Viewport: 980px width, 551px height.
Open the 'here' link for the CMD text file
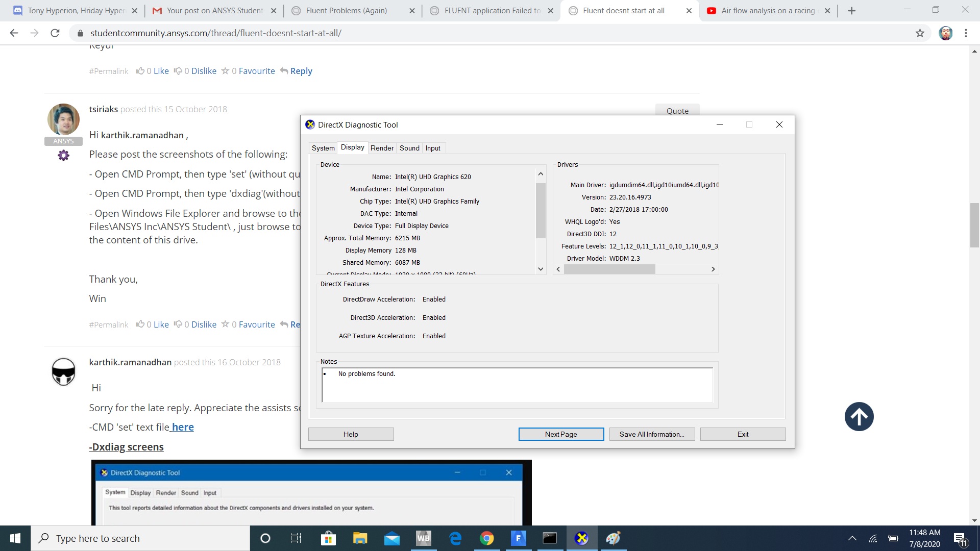point(183,427)
